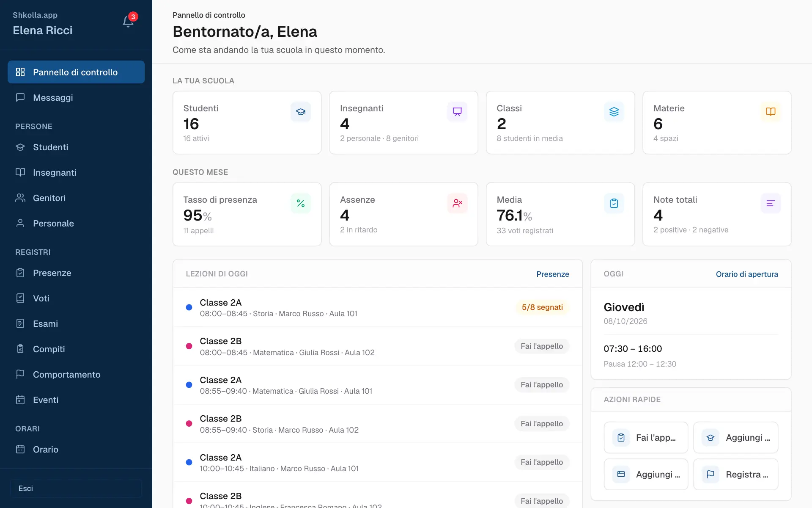The width and height of the screenshot is (812, 508).
Task: Open the Orario di apertura link
Action: (747, 274)
